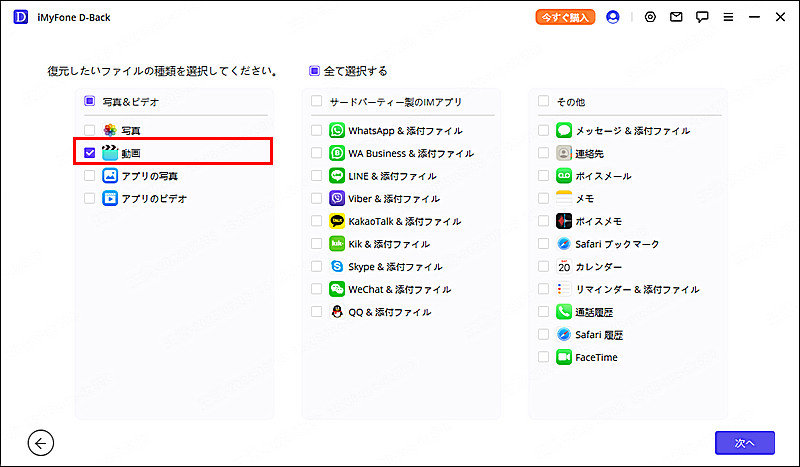Click the 写真 photos flower icon
Screen dimensions: 800x467
pos(110,130)
